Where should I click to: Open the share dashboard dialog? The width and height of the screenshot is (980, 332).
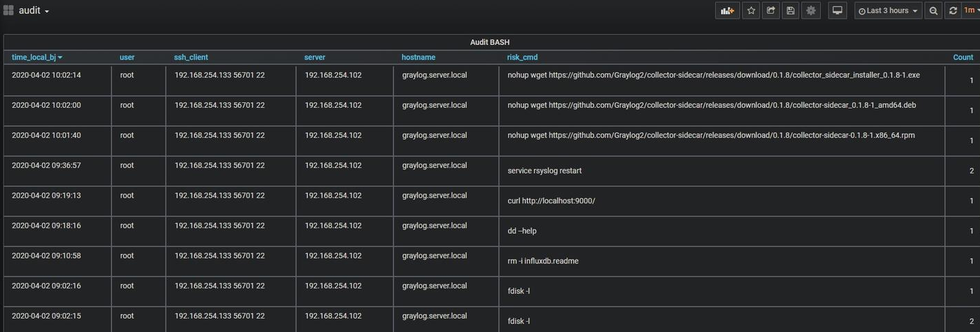[770, 10]
